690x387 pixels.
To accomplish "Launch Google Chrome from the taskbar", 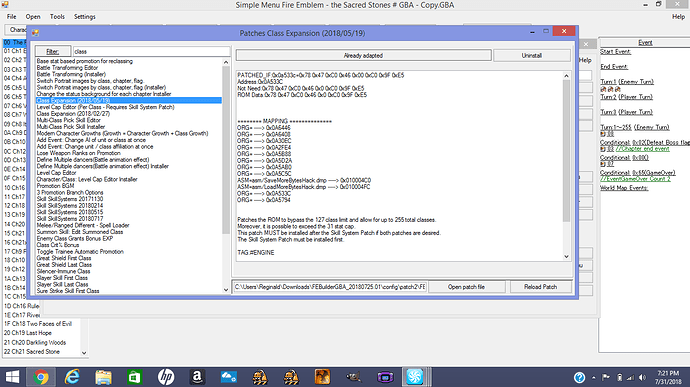I will [x=41, y=377].
